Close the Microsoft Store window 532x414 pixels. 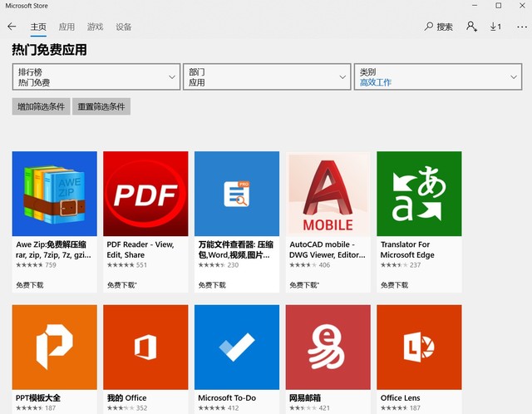point(523,6)
